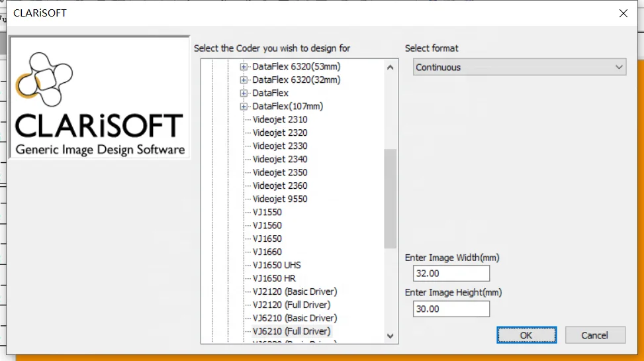Select Videojet 9550 coder
644x361 pixels.
pyautogui.click(x=280, y=199)
